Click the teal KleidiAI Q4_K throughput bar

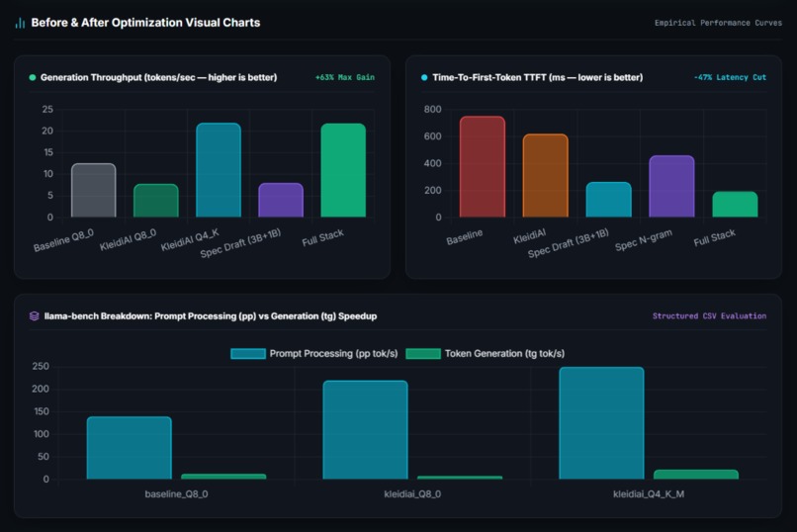pyautogui.click(x=219, y=170)
